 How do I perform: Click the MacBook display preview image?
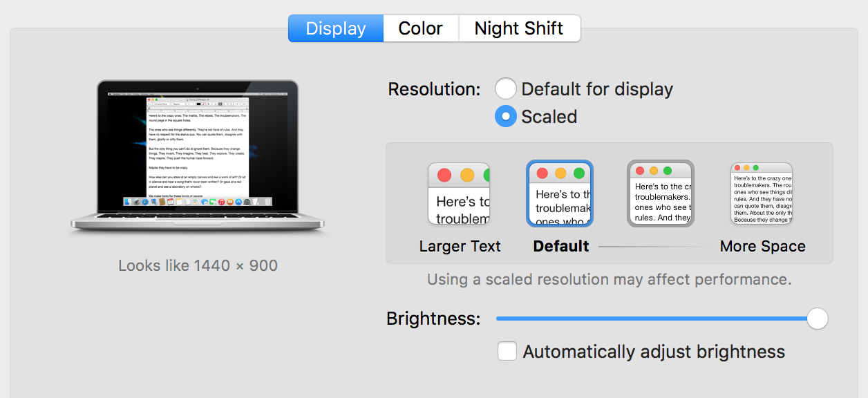click(198, 155)
